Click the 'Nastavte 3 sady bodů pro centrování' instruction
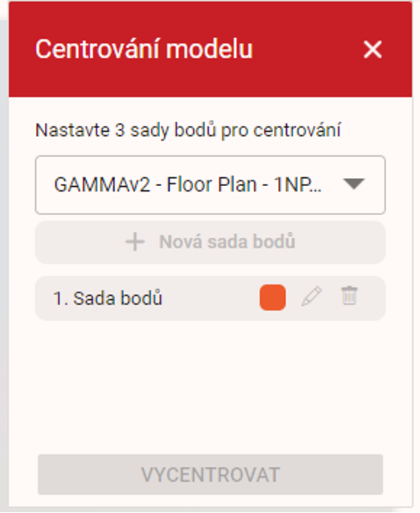The width and height of the screenshot is (420, 513). (189, 130)
